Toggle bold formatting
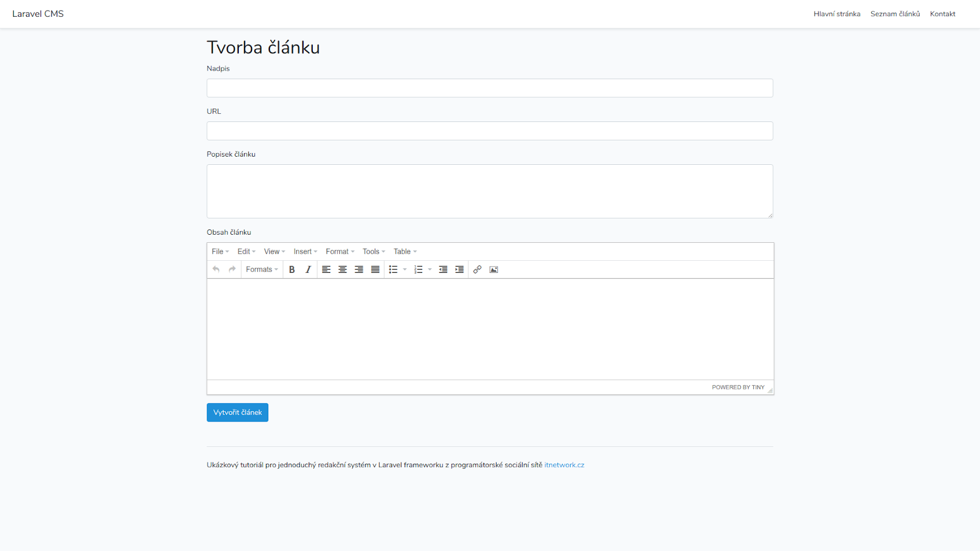The width and height of the screenshot is (980, 551). pos(292,269)
